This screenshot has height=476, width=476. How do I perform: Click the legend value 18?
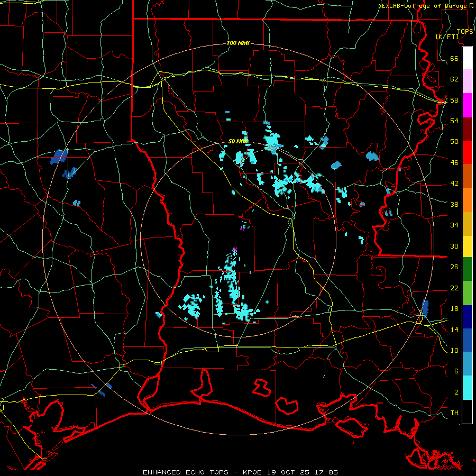tap(454, 308)
